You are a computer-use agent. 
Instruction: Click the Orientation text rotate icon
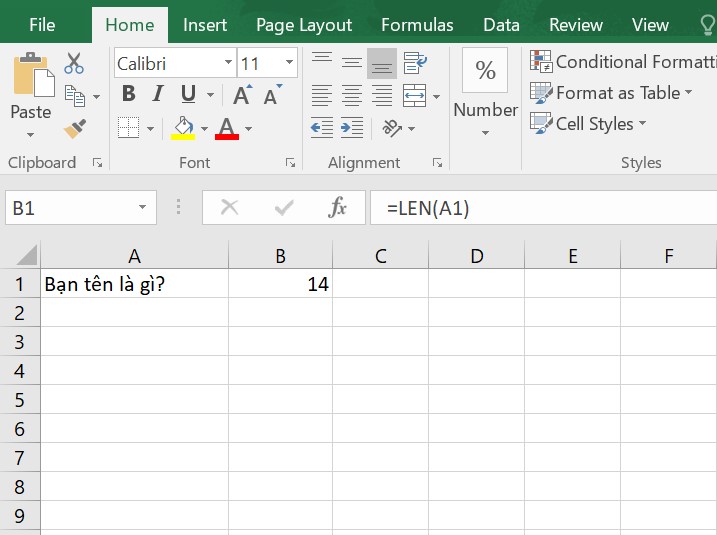[x=392, y=128]
